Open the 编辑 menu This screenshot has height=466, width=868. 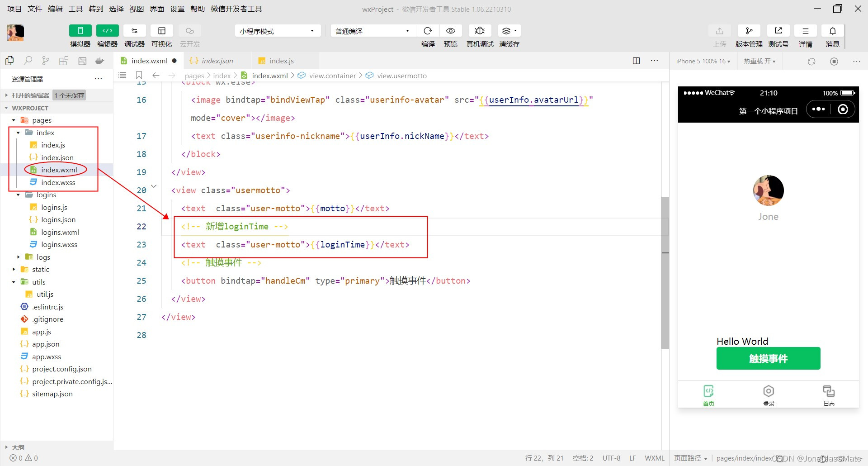(55, 9)
